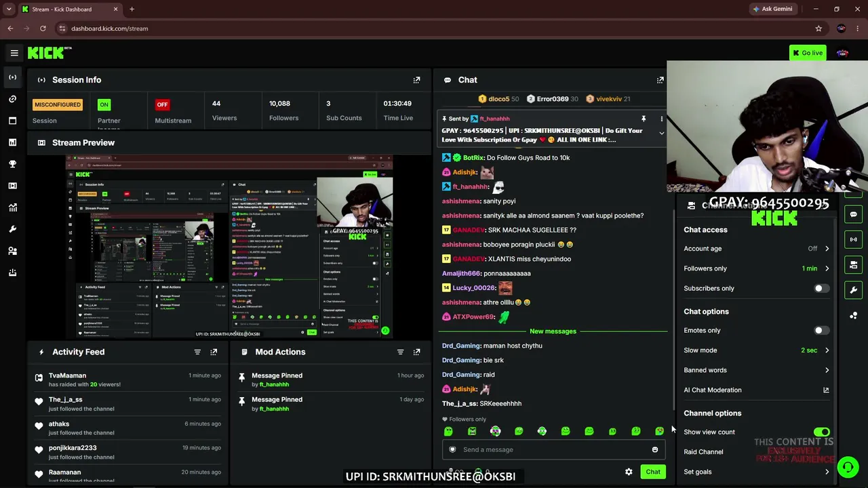868x488 pixels.
Task: Select the Stream broadcast icon in left sidebar
Action: 13,77
